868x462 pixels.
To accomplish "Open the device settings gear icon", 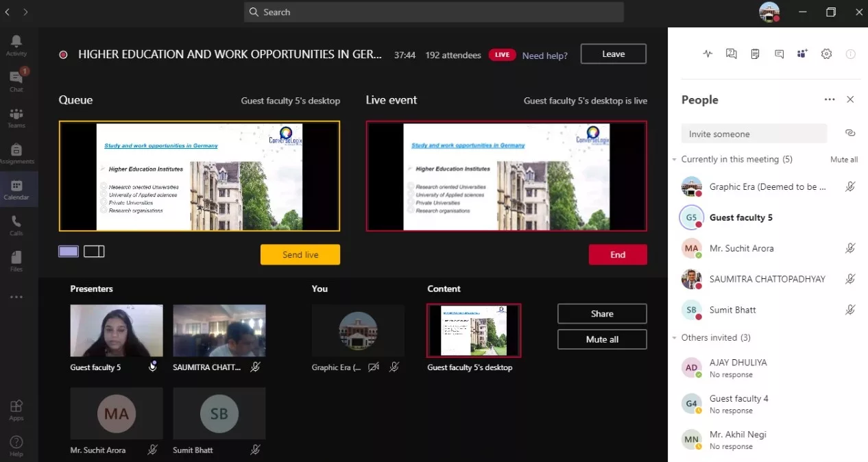I will [826, 53].
